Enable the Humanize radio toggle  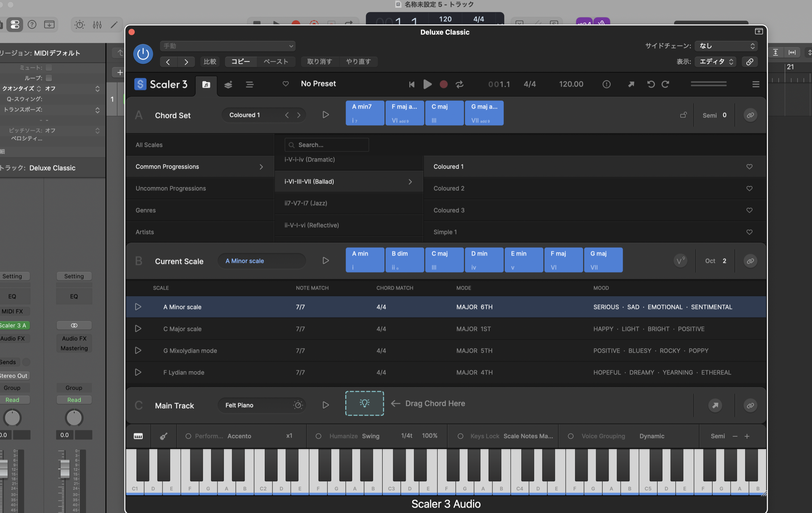point(318,436)
